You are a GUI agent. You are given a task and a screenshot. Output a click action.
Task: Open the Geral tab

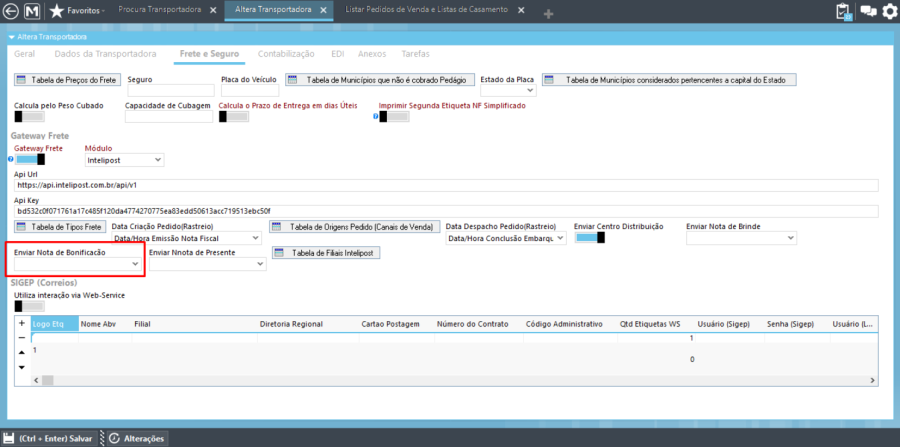pos(24,54)
